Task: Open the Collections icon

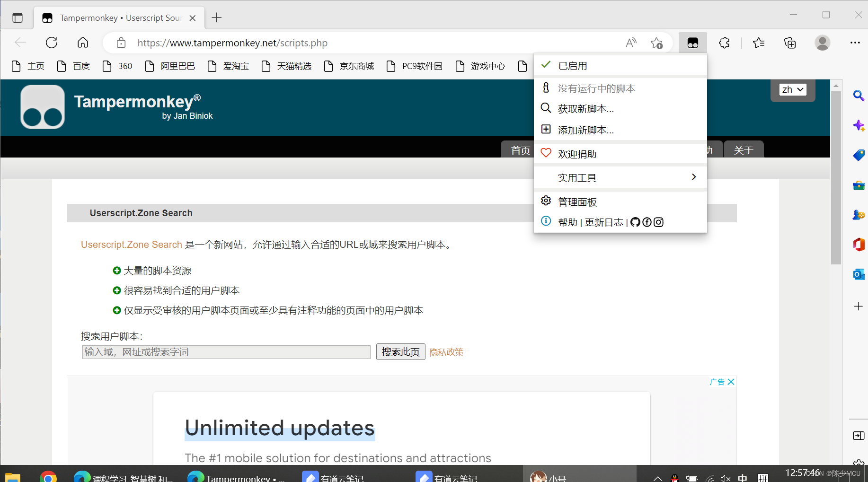Action: tap(790, 43)
